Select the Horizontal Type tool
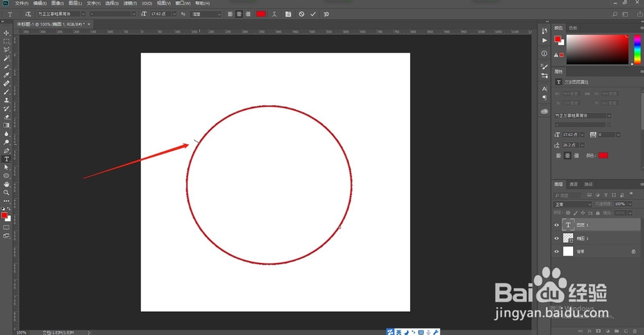The height and width of the screenshot is (335, 644). 6,159
